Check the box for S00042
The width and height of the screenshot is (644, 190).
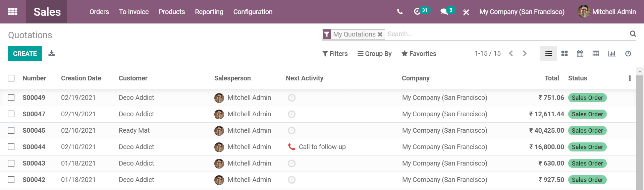(11, 180)
